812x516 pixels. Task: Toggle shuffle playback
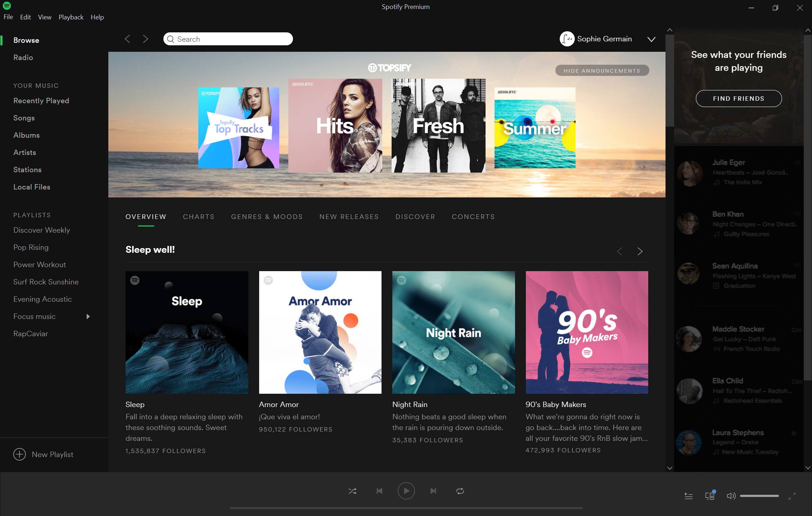pyautogui.click(x=352, y=491)
